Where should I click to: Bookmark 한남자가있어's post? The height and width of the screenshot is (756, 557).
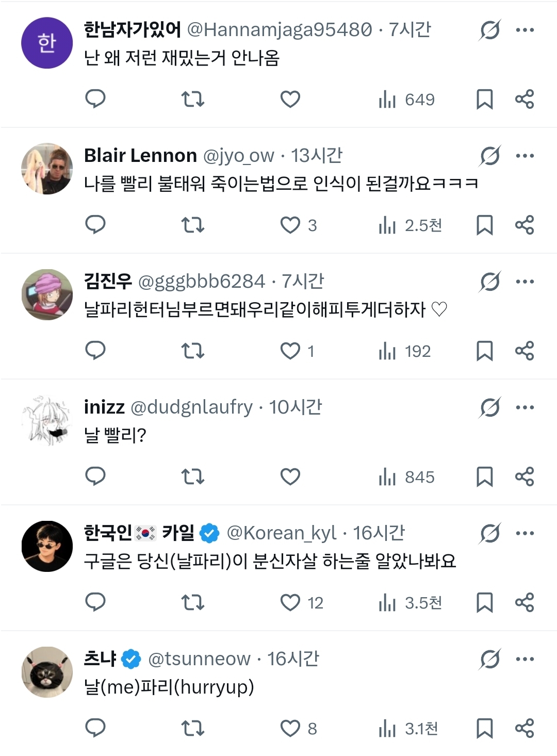[484, 99]
